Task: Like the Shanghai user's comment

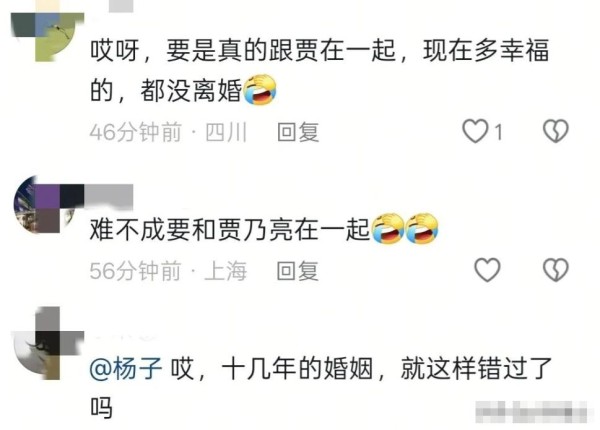Action: click(x=487, y=270)
